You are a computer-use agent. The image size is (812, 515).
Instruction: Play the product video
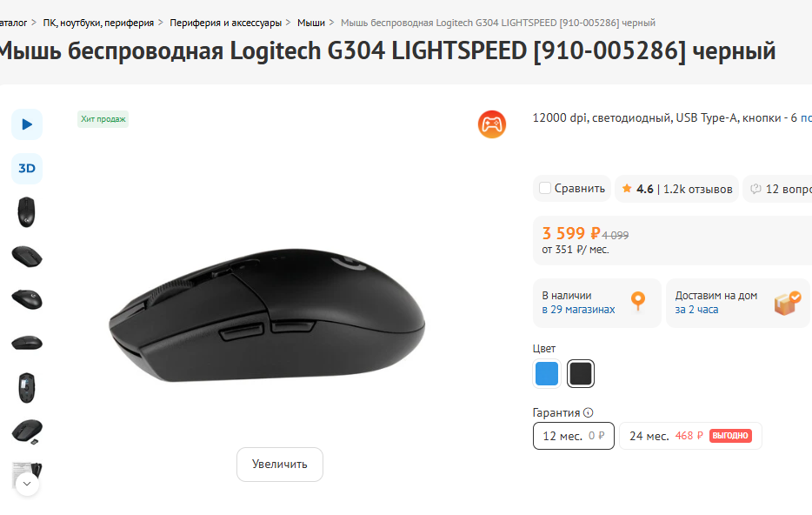tap(27, 124)
